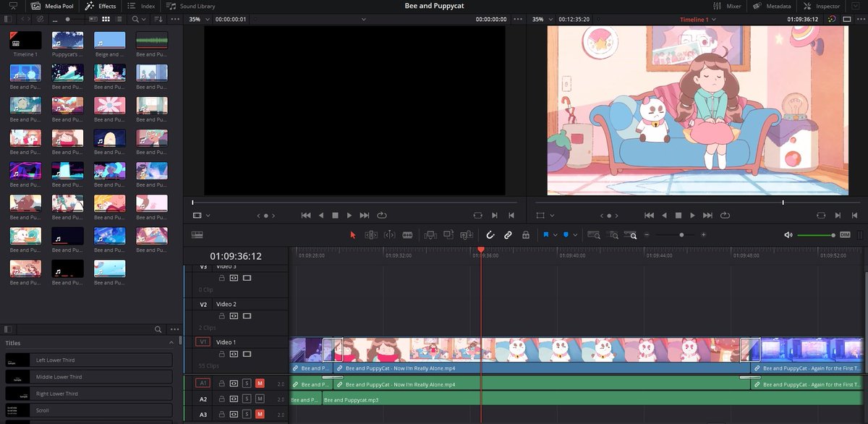This screenshot has width=868, height=424.
Task: Mute audio track A2
Action: tap(260, 399)
